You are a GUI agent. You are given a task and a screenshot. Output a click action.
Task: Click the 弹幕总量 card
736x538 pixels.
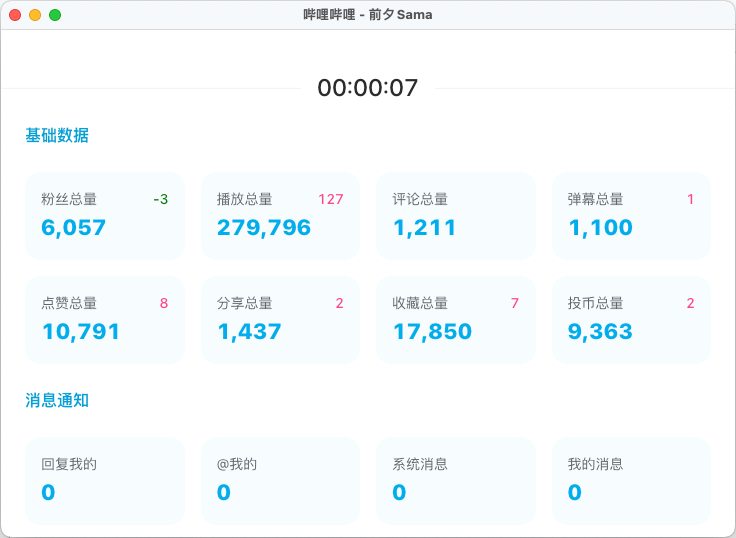(x=630, y=215)
